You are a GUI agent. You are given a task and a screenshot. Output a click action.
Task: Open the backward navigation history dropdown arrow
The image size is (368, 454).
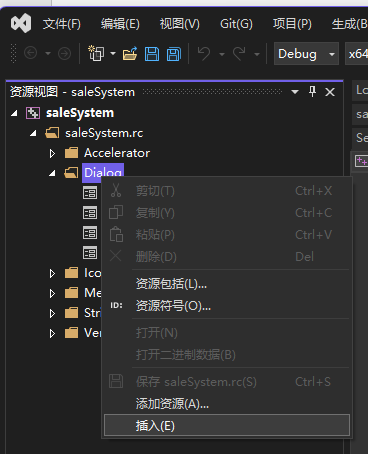[x=48, y=53]
